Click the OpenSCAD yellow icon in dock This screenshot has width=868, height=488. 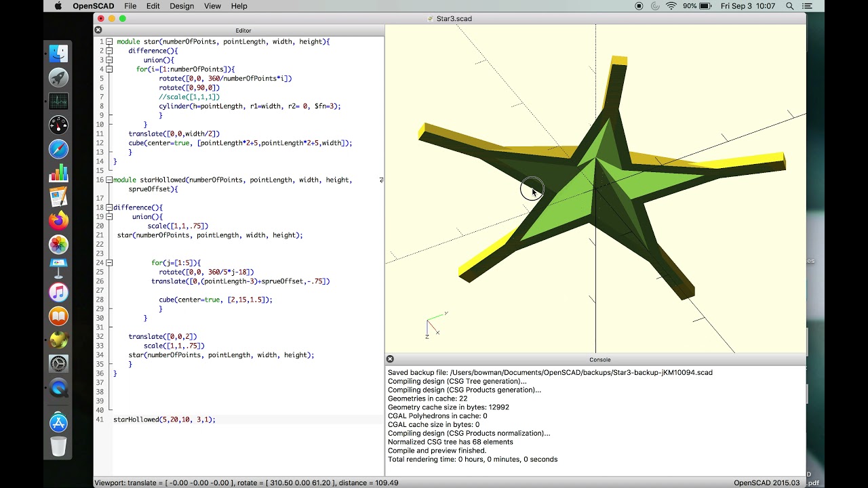(x=58, y=340)
